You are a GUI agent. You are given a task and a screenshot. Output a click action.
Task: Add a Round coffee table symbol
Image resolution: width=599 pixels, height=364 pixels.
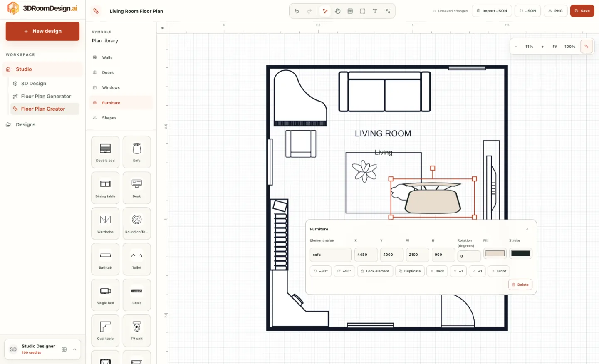click(x=137, y=224)
